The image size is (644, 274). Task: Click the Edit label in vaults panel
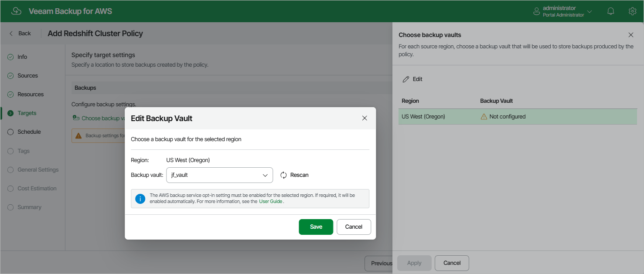pos(418,79)
